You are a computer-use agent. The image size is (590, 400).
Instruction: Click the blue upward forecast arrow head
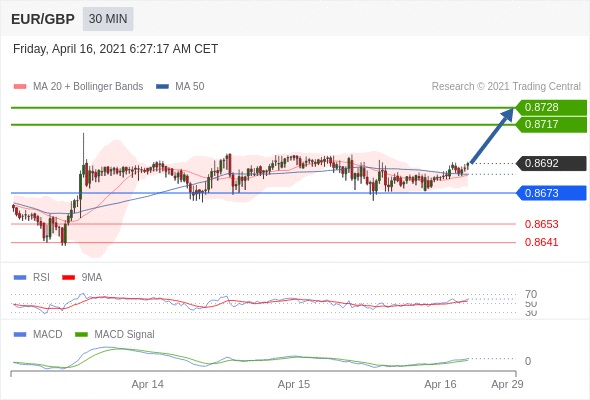tap(508, 114)
